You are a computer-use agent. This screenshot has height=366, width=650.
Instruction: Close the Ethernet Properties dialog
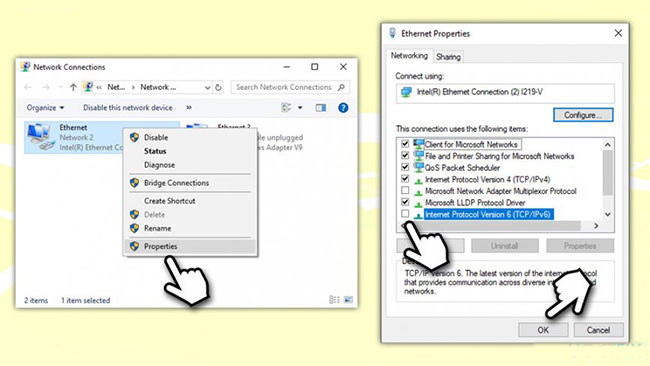click(x=618, y=33)
